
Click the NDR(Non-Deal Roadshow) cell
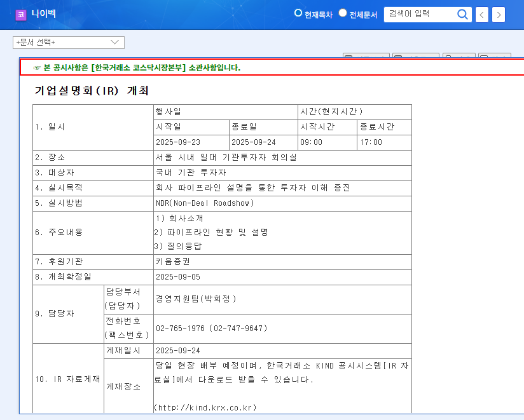coord(282,203)
